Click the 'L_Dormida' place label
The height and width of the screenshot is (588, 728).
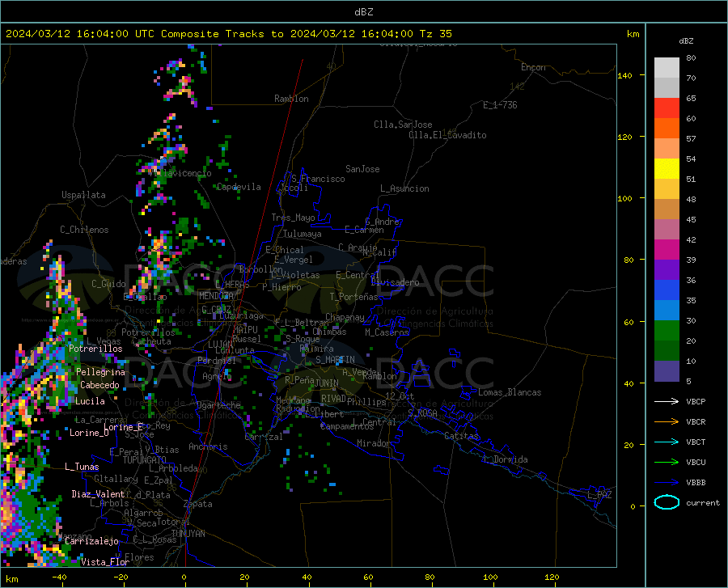(506, 459)
